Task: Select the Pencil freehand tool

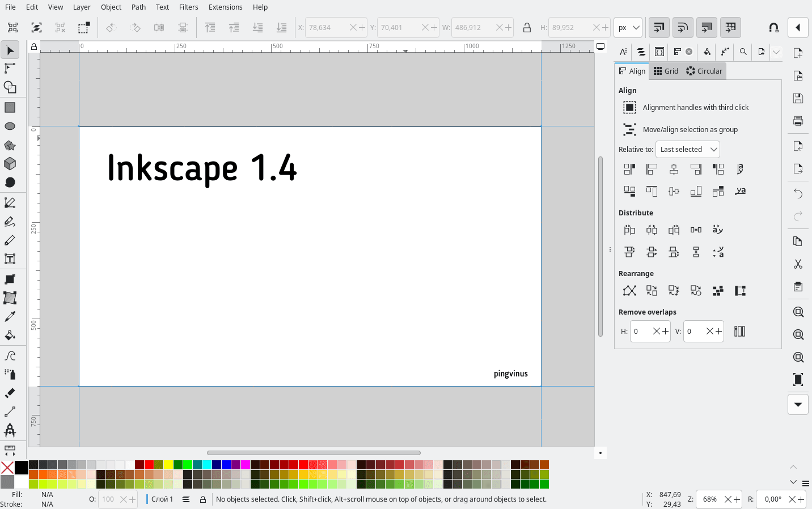Action: click(x=10, y=221)
